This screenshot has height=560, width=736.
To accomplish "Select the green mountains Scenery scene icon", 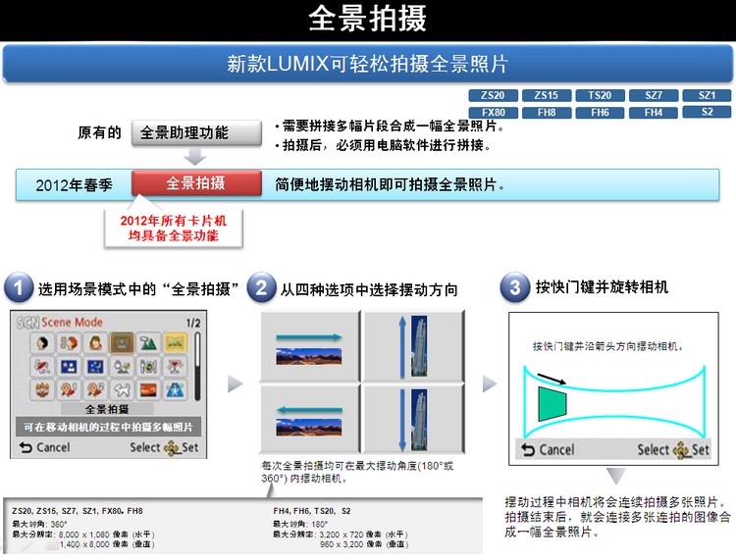I will click(148, 343).
